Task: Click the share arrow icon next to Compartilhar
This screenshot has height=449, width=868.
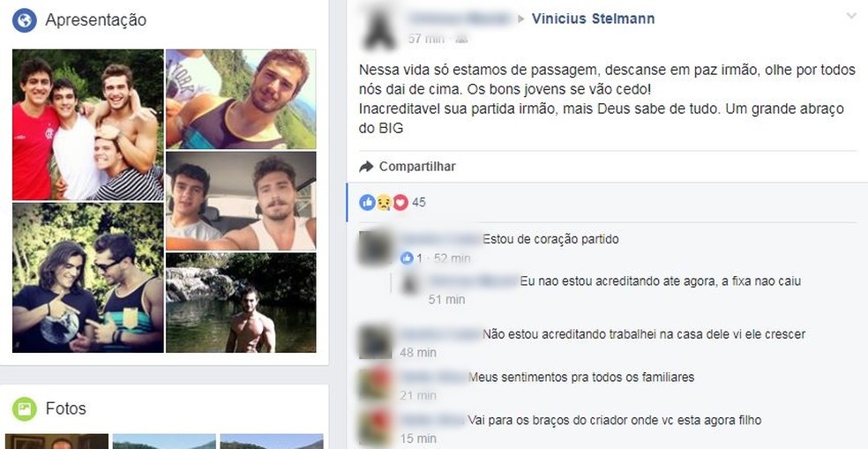Action: (366, 167)
